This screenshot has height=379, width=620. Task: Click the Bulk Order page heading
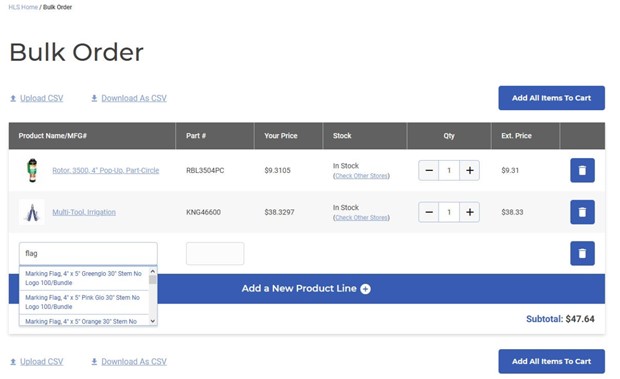point(76,52)
